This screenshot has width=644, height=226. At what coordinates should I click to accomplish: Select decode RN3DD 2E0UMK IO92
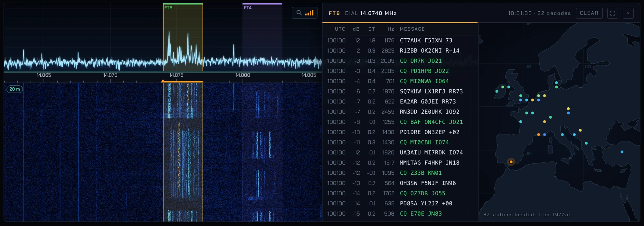click(400, 112)
